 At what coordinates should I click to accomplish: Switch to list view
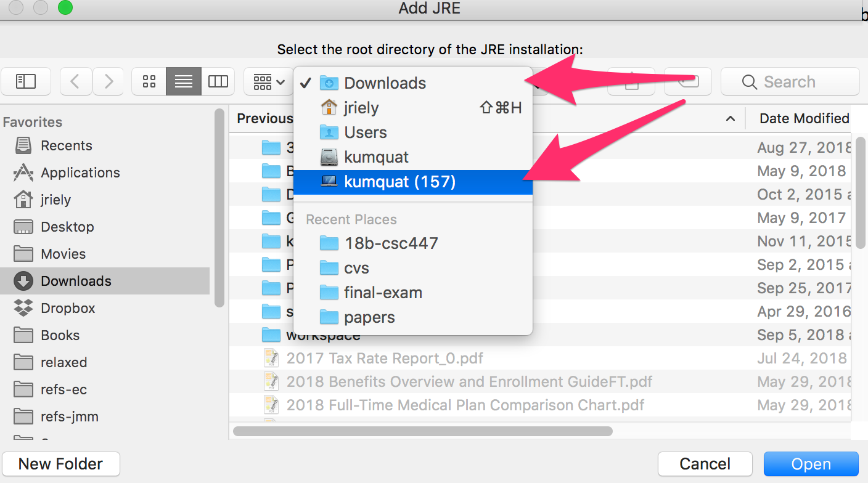184,81
